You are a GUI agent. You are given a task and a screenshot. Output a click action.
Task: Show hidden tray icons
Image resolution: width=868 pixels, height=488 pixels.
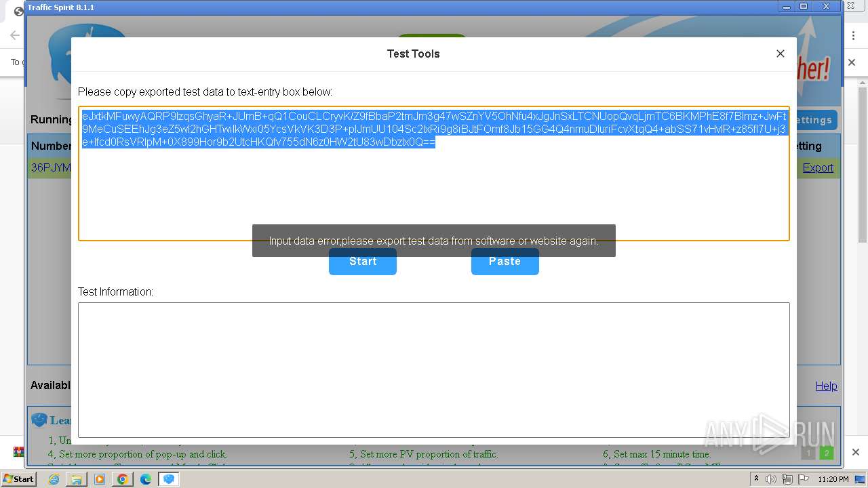point(757,479)
